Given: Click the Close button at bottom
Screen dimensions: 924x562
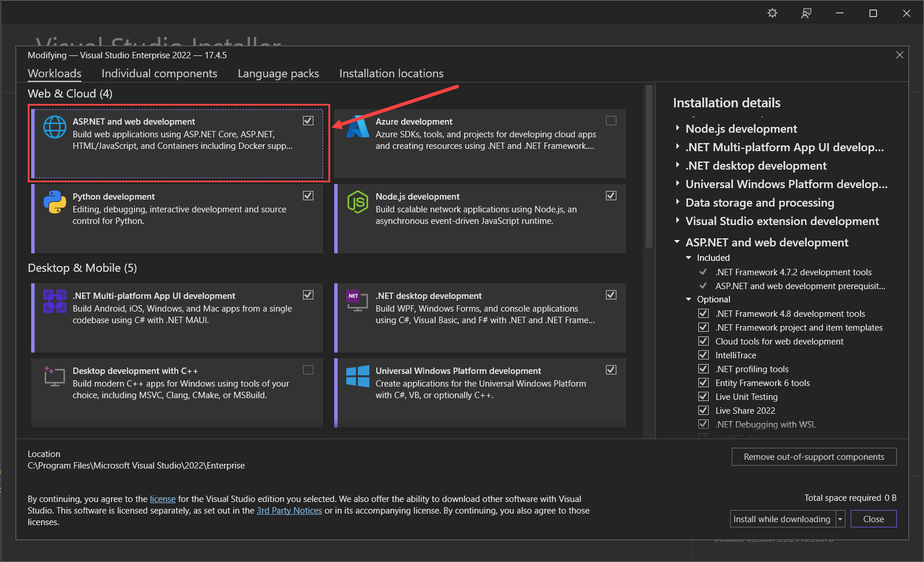Looking at the screenshot, I should coord(873,519).
